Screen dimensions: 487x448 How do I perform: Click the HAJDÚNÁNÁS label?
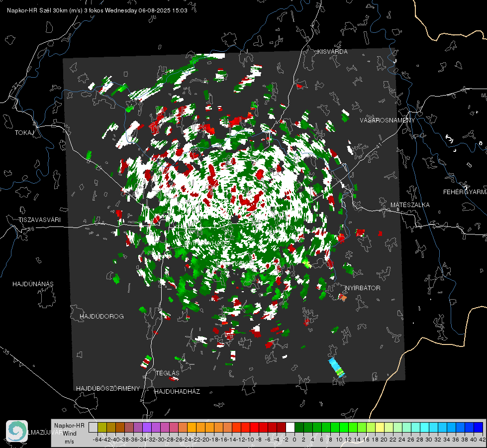[x=33, y=284]
